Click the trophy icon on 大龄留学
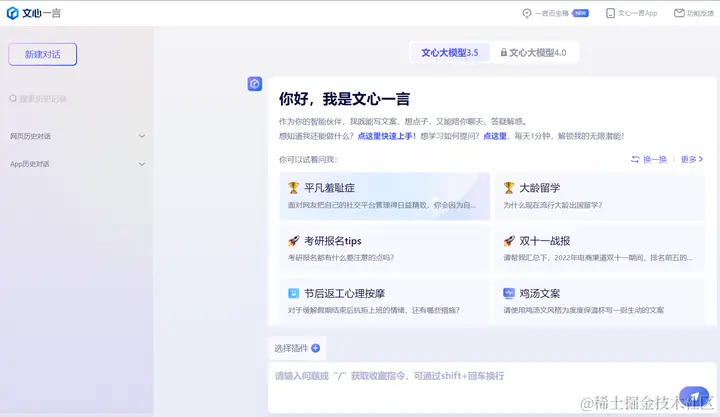The height and width of the screenshot is (417, 720). click(x=509, y=187)
